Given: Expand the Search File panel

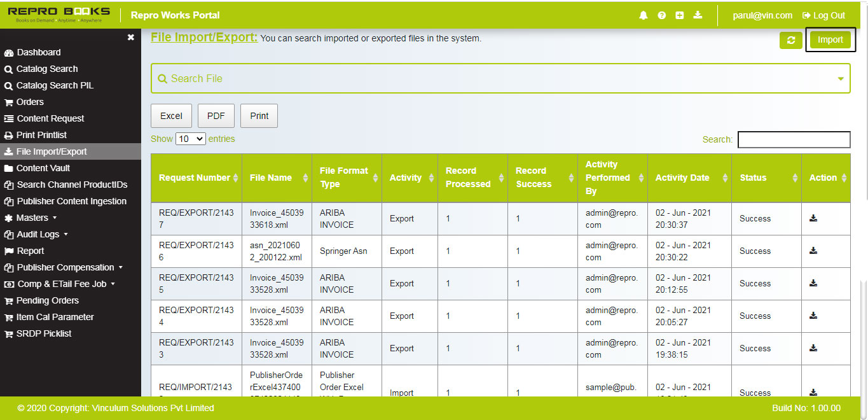Looking at the screenshot, I should (x=839, y=78).
